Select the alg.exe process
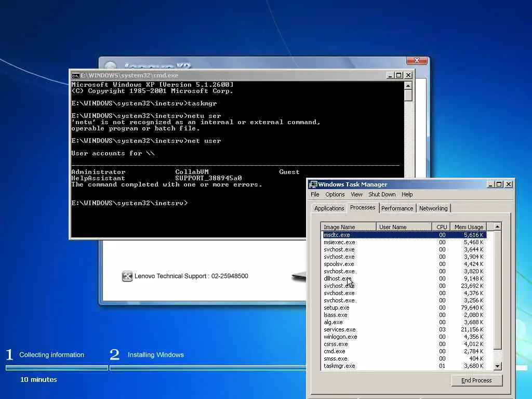Image resolution: width=532 pixels, height=399 pixels. pos(333,322)
